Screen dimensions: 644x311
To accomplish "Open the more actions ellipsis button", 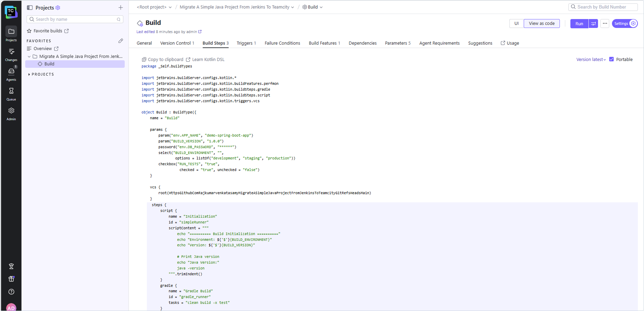I will click(x=605, y=24).
